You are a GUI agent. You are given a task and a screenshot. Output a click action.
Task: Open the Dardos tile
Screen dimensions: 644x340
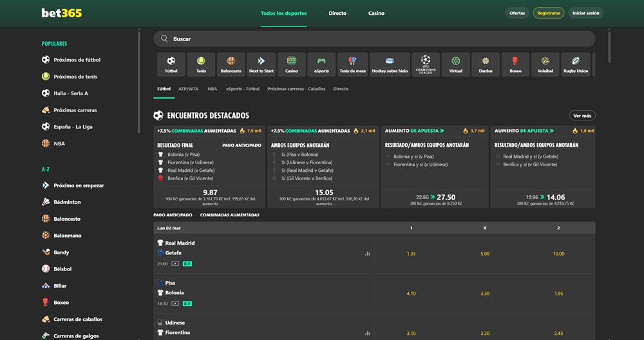pyautogui.click(x=486, y=64)
